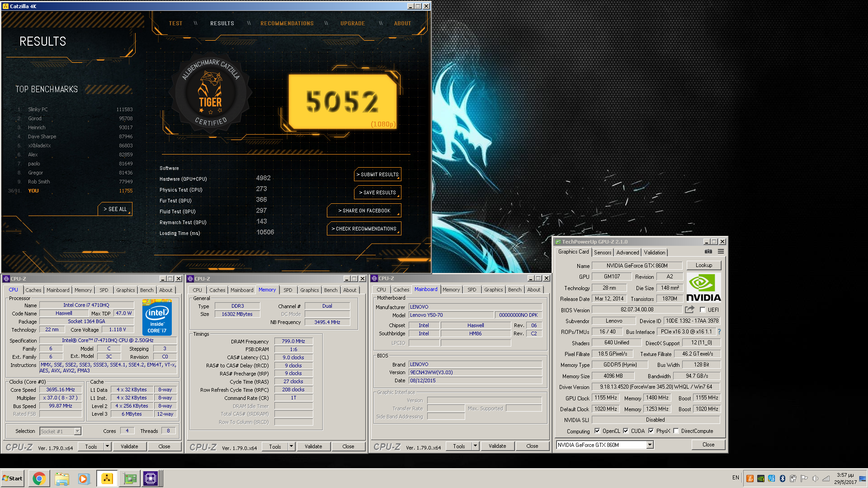Open the GPU-Z hamburger menu
The width and height of the screenshot is (868, 488).
coord(721,252)
